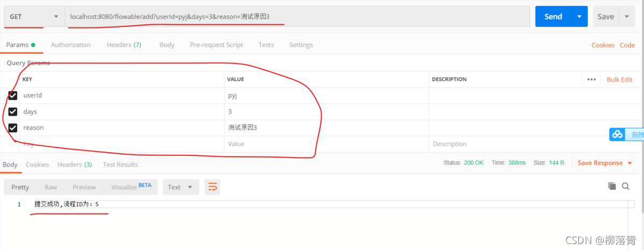
Task: Copy the response with the copy icon
Action: [612, 186]
